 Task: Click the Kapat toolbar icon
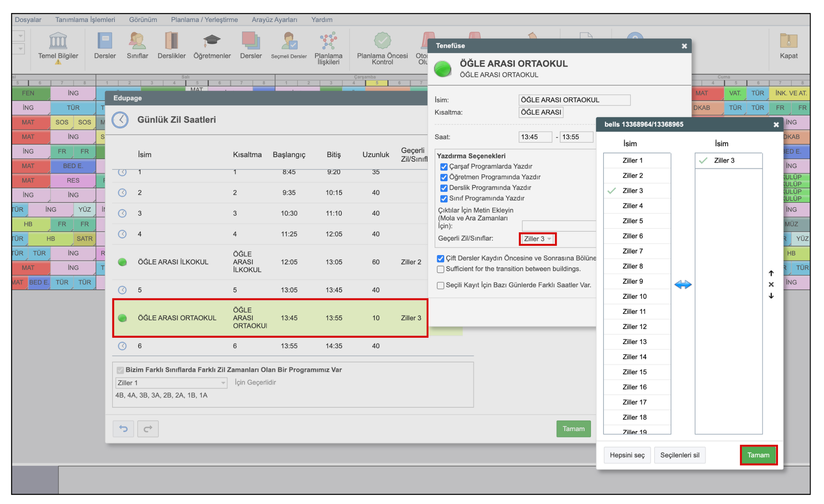pyautogui.click(x=788, y=41)
